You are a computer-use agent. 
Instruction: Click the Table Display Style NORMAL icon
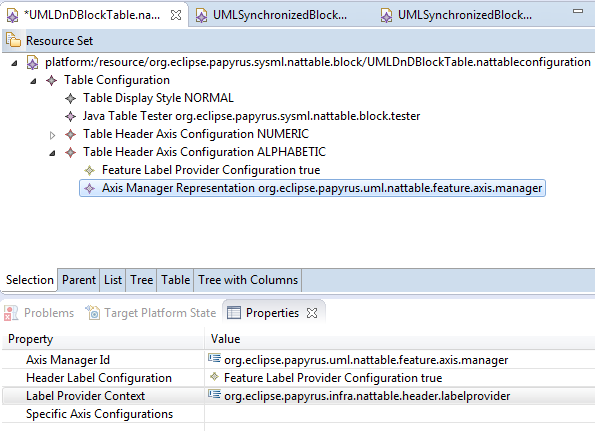click(x=70, y=98)
